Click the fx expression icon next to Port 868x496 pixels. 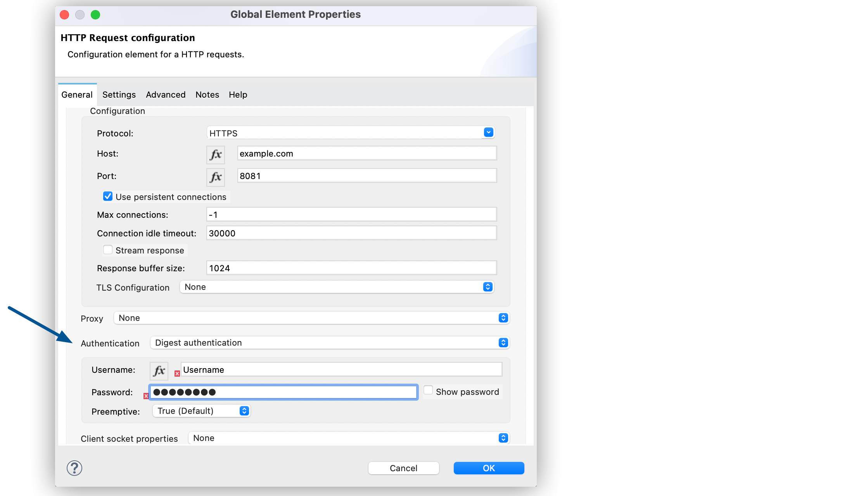pyautogui.click(x=215, y=177)
